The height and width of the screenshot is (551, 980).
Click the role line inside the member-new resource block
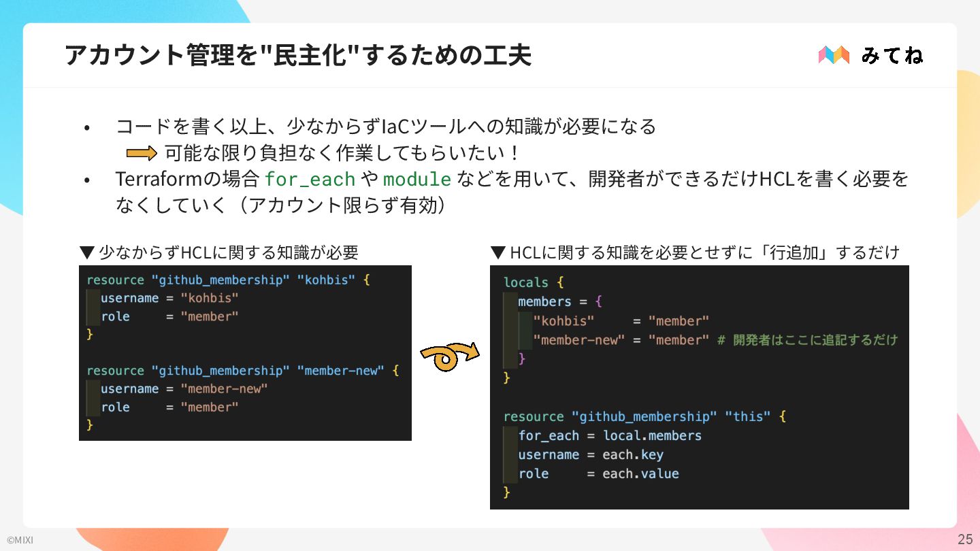tap(170, 407)
